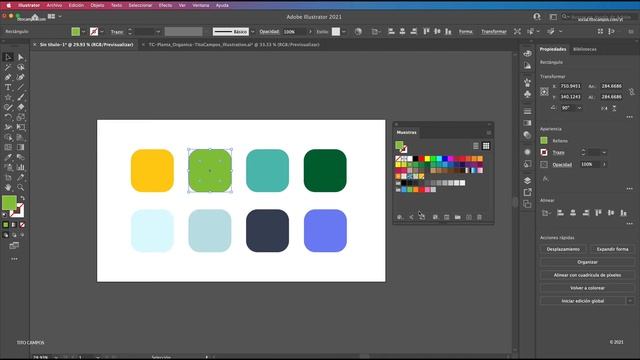Click Alinear con cuadrícula de píxeles button

point(587,275)
